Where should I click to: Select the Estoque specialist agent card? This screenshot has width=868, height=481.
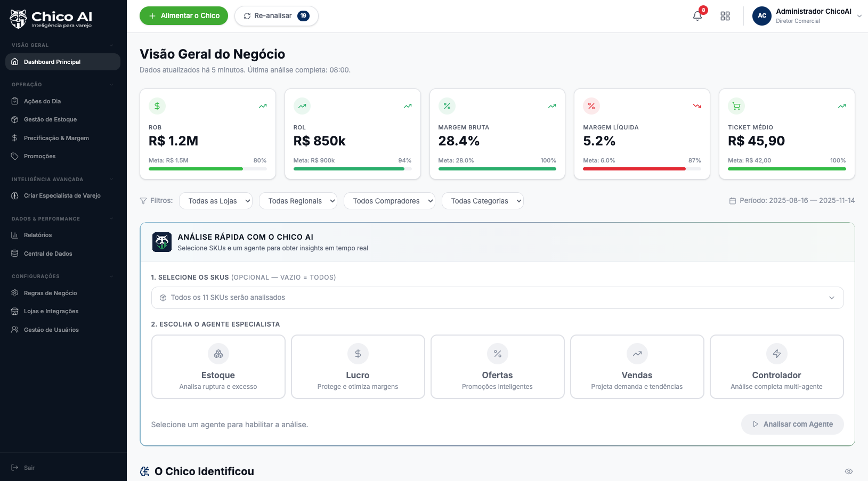[218, 366]
